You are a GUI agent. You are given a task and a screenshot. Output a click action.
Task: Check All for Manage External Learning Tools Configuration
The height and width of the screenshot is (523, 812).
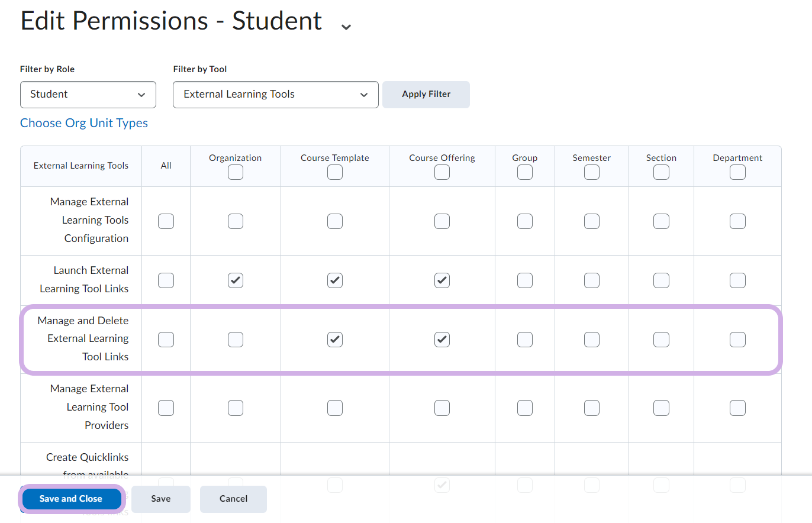[166, 221]
